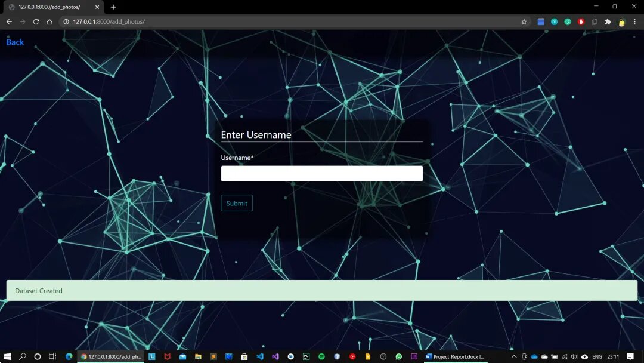Open Visual Studio purple icon in the taskbar
Viewport: 644px width, 363px height.
tap(275, 356)
